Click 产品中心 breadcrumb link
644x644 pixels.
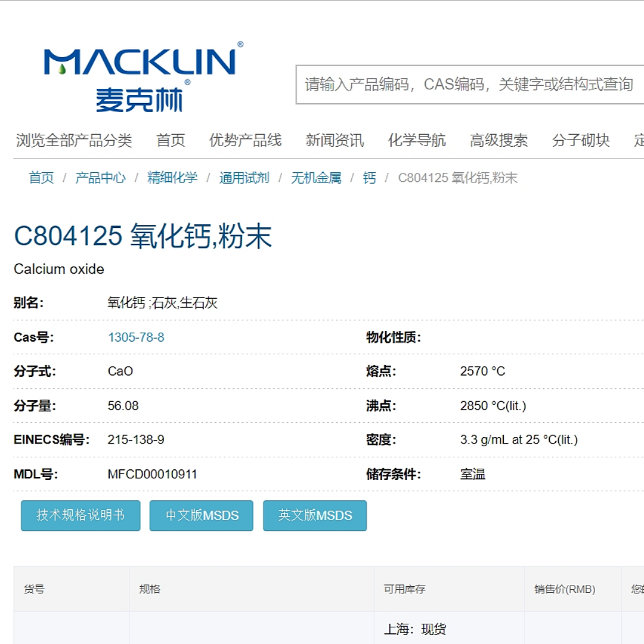pyautogui.click(x=100, y=178)
